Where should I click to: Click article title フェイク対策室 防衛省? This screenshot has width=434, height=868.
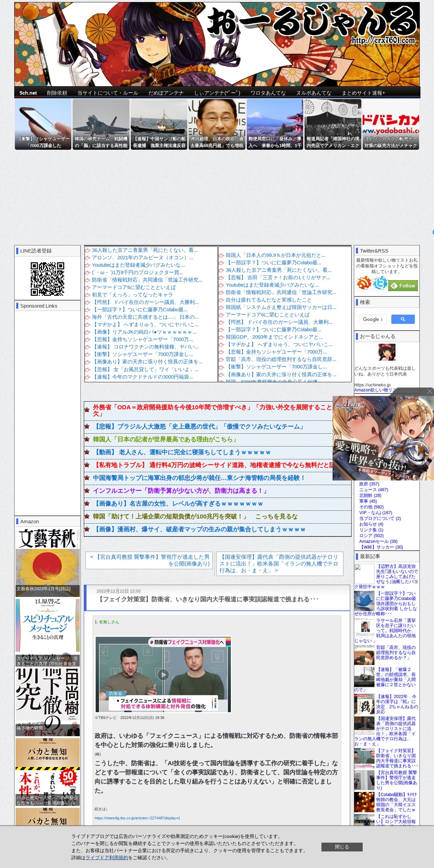coord(208,599)
